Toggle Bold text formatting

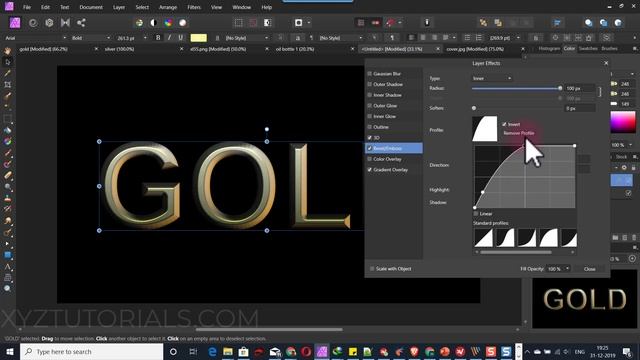tap(158, 38)
